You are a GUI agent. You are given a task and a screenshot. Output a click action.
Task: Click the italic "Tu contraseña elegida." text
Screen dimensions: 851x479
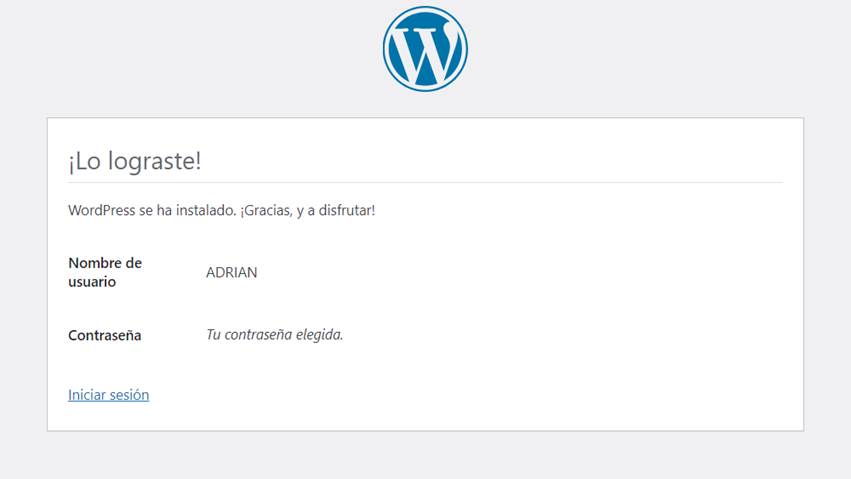point(274,335)
